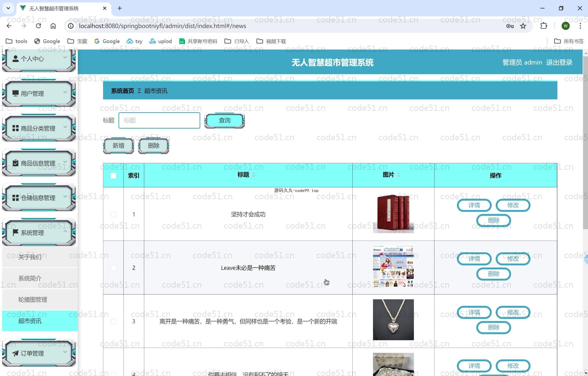Go to 系统首页 in the breadcrumb
The width and height of the screenshot is (588, 376).
click(123, 91)
